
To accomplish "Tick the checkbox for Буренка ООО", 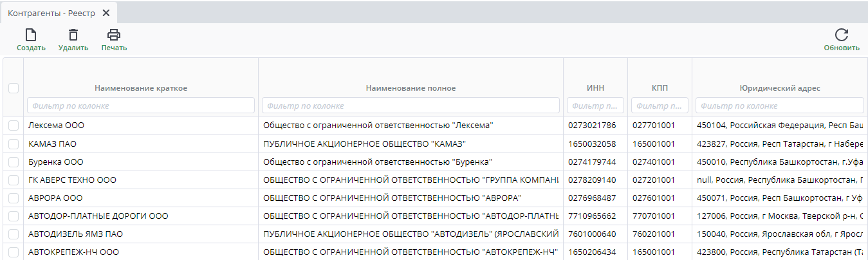I will point(14,162).
